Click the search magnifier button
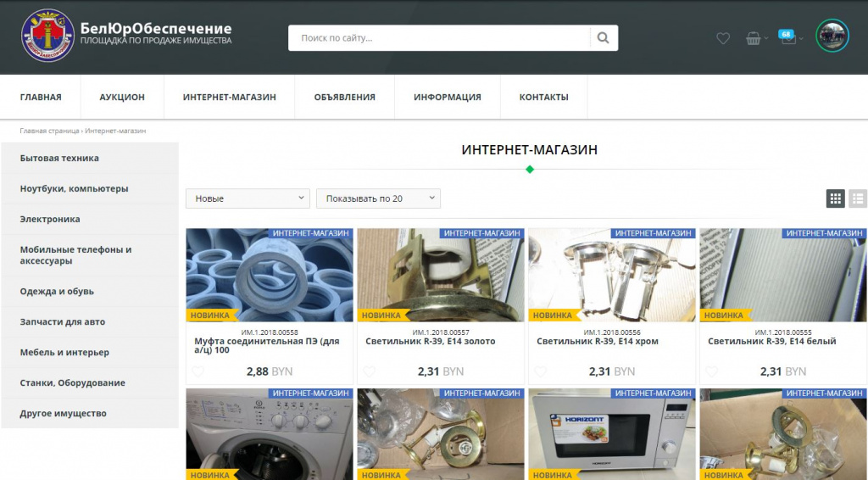868x480 pixels. (x=604, y=38)
